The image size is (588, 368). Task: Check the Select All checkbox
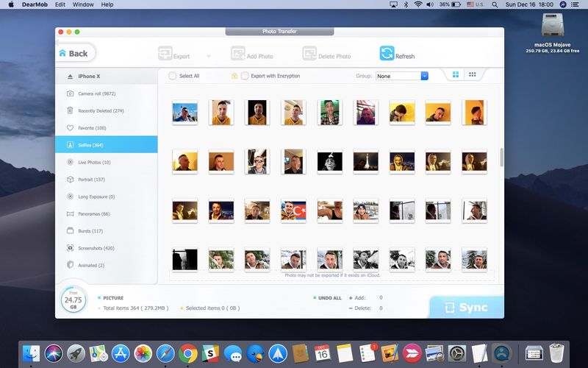point(172,76)
